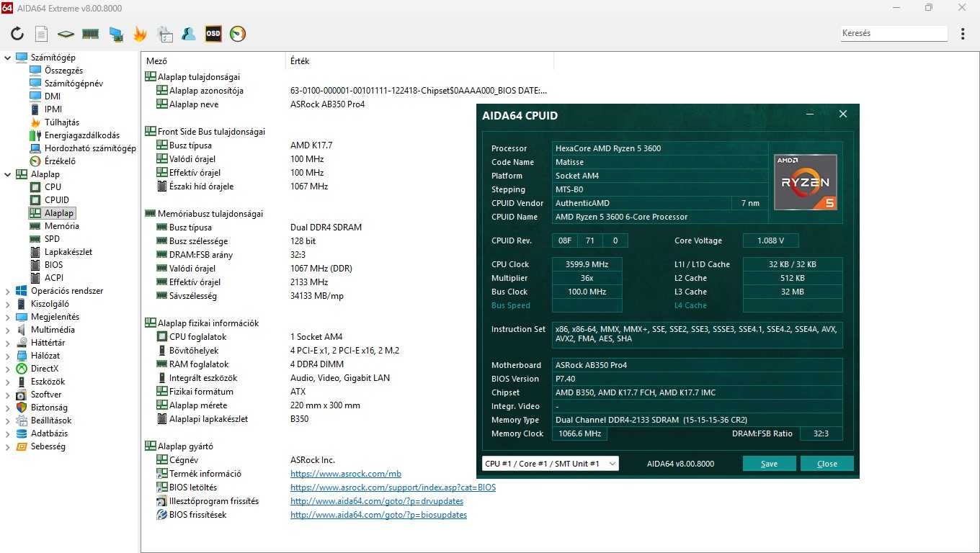Open the OSD panel toolbar icon
The height and width of the screenshot is (553, 980).
coord(213,34)
